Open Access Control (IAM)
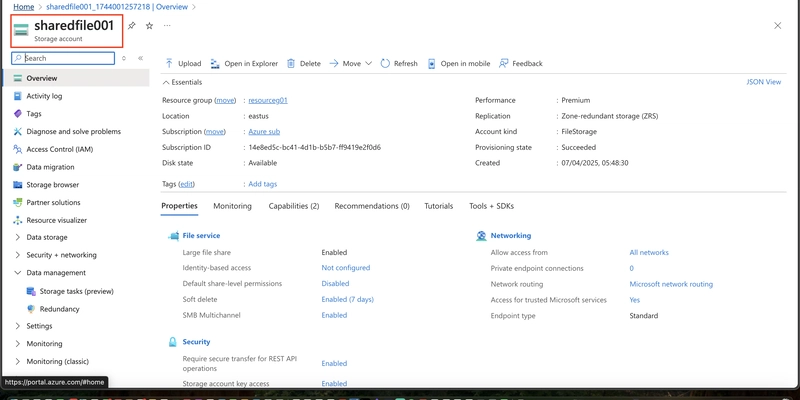Viewport: 800px width, 400px height. [x=60, y=149]
